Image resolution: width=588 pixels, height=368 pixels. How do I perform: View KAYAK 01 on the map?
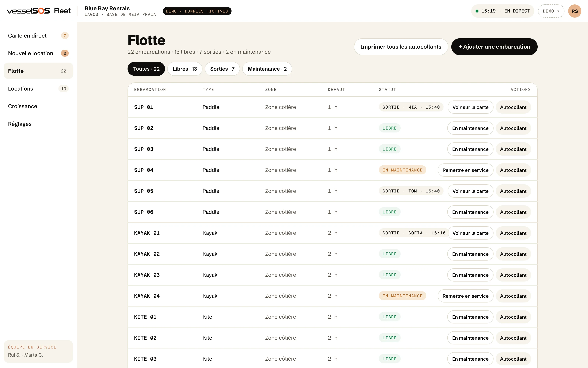point(470,233)
